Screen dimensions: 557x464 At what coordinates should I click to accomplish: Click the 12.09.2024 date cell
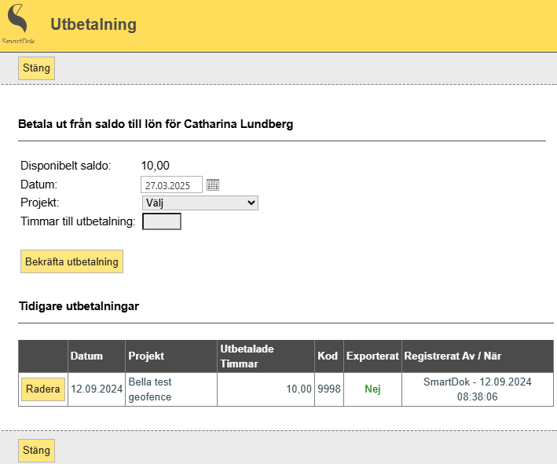97,389
